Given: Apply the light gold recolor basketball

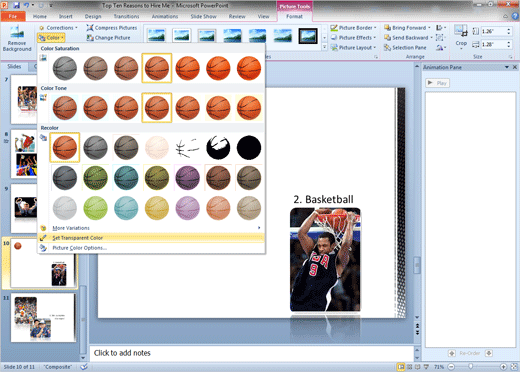Looking at the screenshot, I should point(157,208).
